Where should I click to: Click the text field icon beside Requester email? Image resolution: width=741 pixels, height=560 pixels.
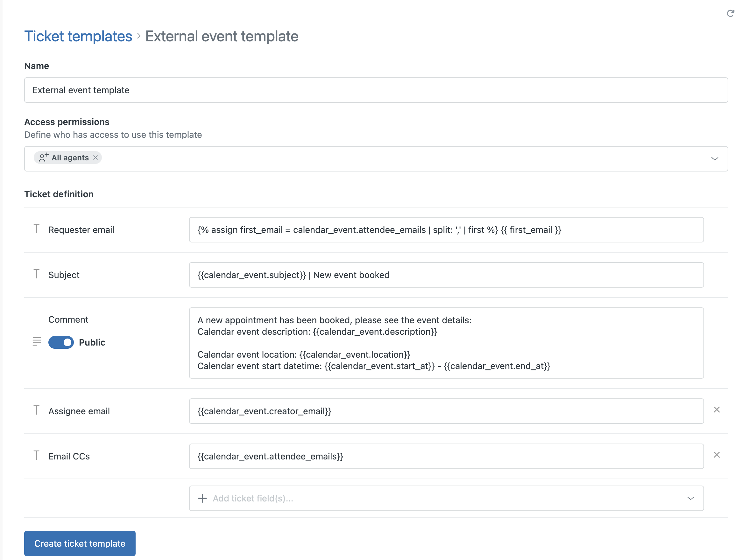tap(37, 229)
